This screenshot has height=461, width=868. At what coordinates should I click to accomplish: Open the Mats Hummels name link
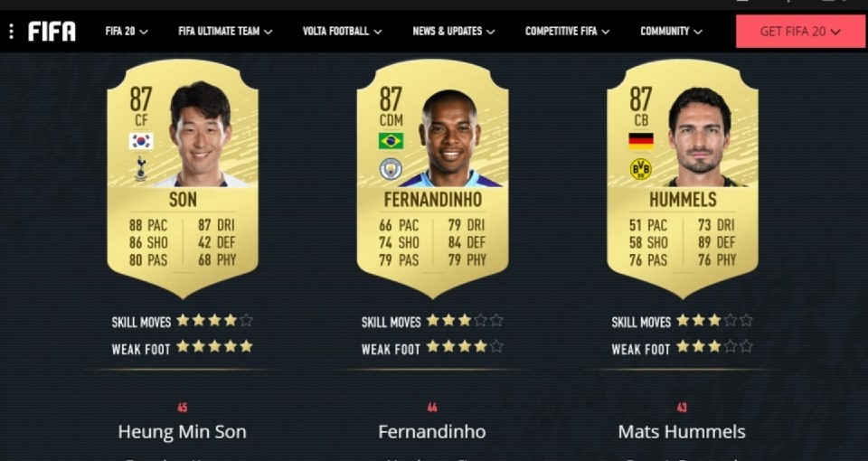tap(682, 432)
